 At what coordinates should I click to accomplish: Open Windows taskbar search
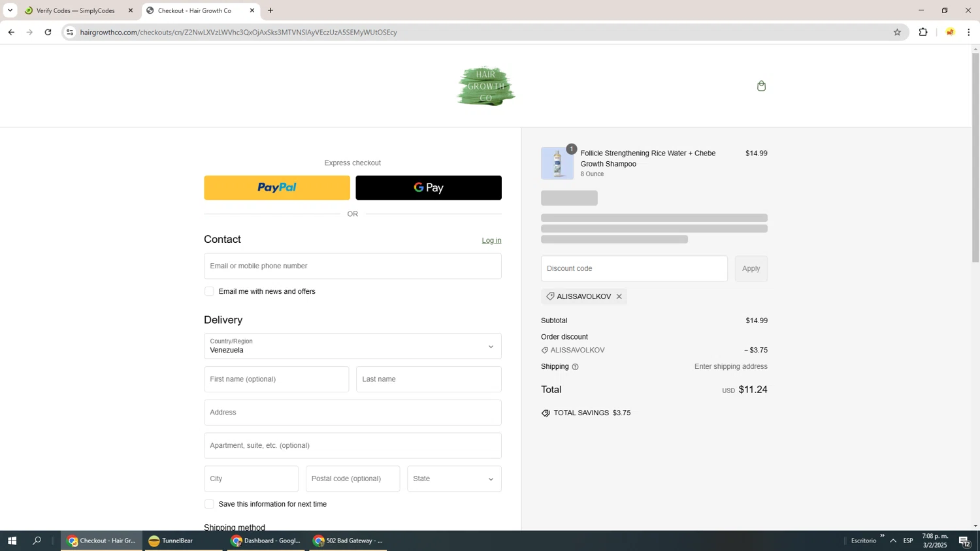(37, 541)
